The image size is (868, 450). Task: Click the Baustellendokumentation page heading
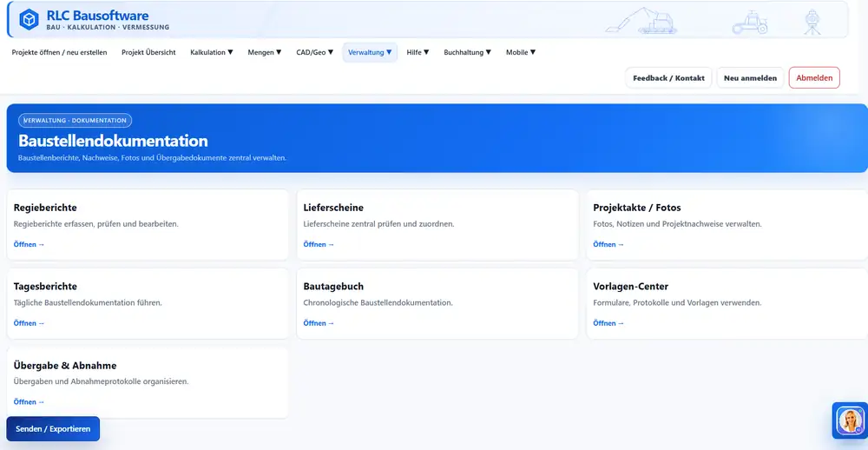(x=113, y=140)
